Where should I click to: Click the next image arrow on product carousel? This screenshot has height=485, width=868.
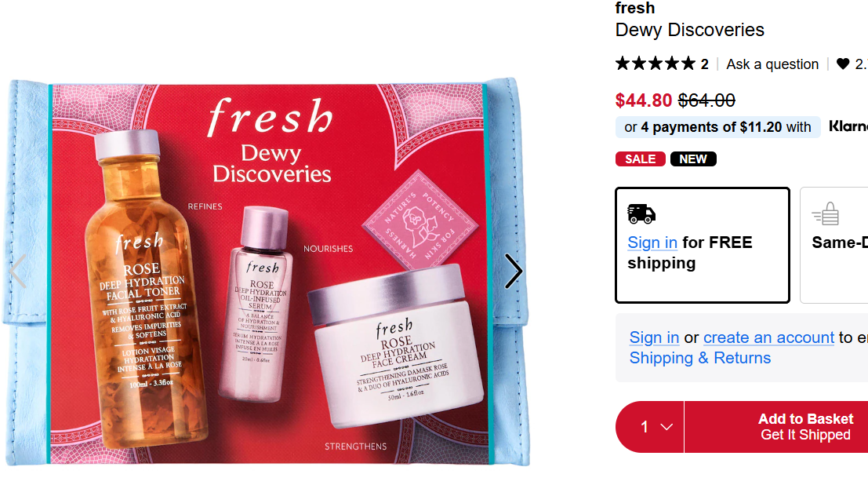pyautogui.click(x=513, y=271)
